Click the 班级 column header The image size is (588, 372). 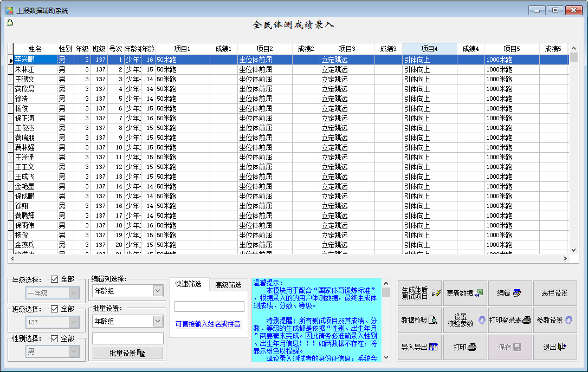pyautogui.click(x=99, y=49)
